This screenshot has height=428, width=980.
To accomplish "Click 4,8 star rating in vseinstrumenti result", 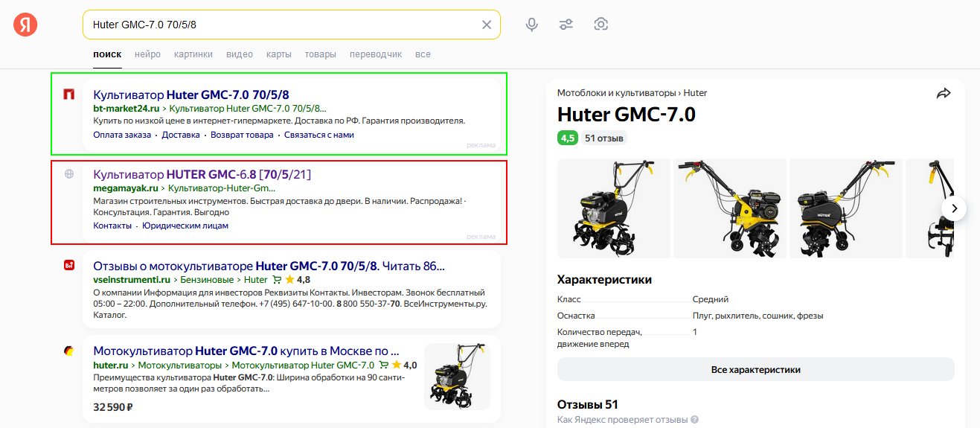I will click(x=298, y=280).
